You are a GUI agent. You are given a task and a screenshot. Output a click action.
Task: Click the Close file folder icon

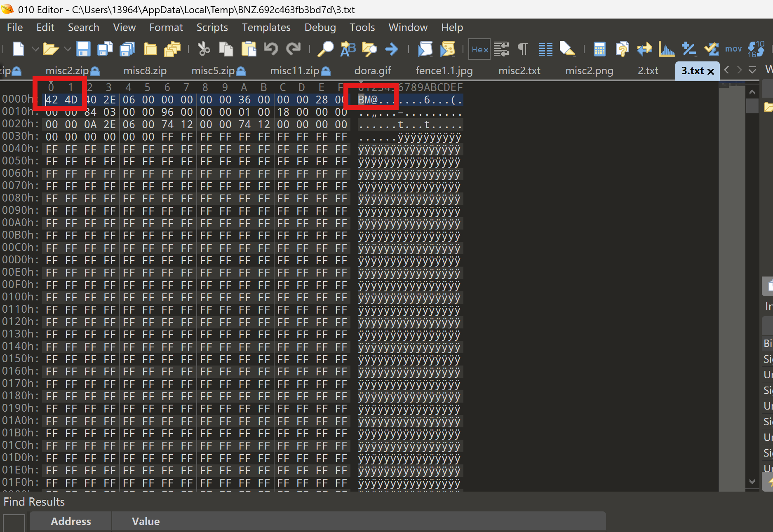click(x=150, y=49)
